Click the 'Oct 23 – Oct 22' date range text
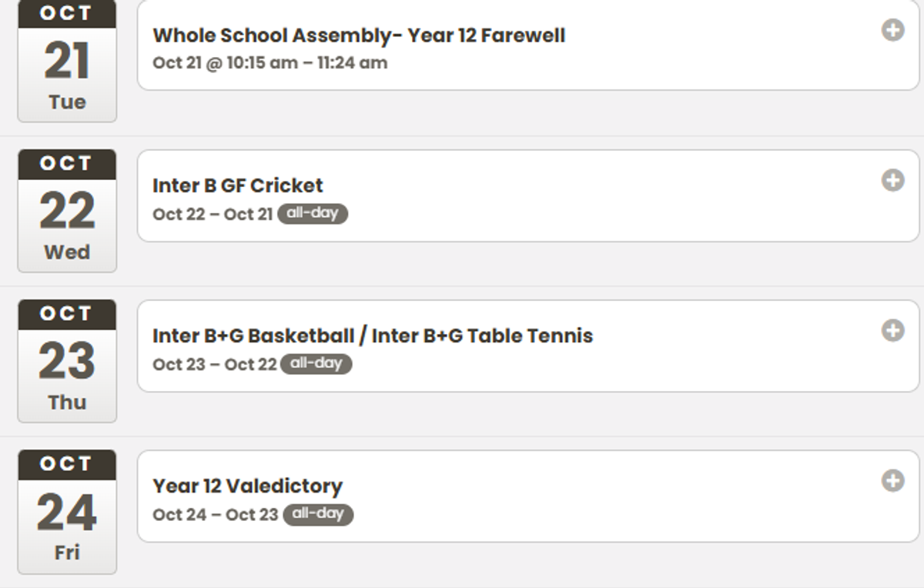Image resolution: width=924 pixels, height=588 pixels. coord(214,364)
